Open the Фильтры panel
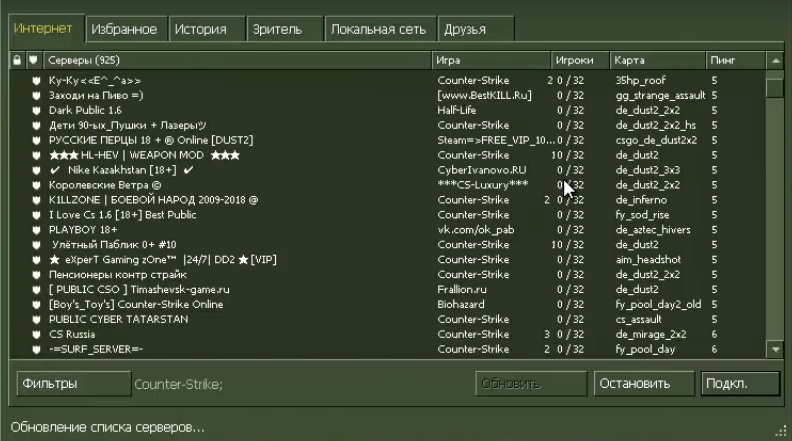Image resolution: width=792 pixels, height=441 pixels. [74, 384]
